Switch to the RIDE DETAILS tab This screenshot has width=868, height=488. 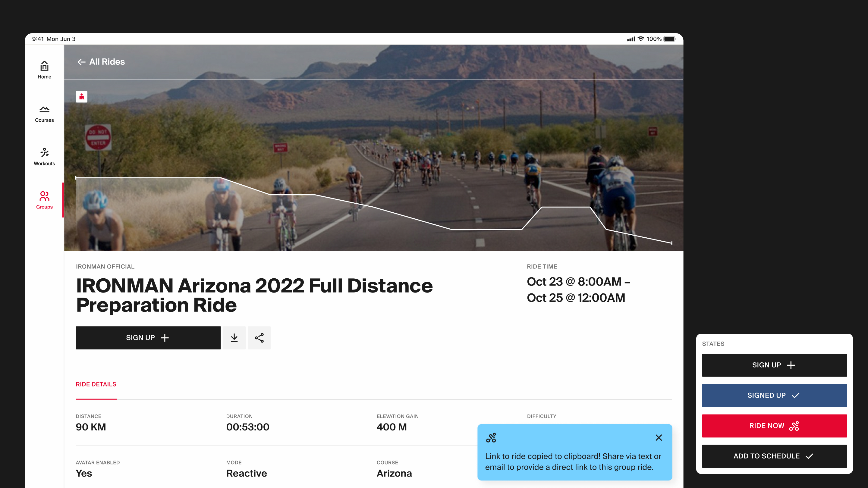[96, 384]
